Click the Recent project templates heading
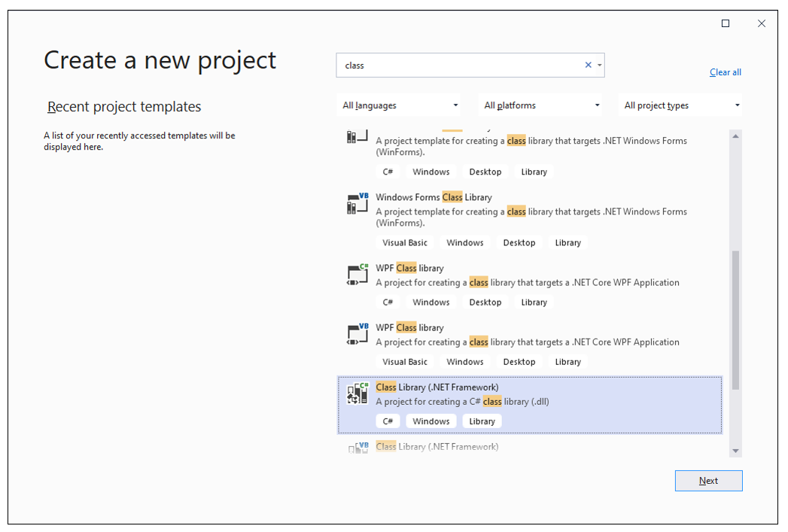This screenshot has width=788, height=532. click(124, 107)
